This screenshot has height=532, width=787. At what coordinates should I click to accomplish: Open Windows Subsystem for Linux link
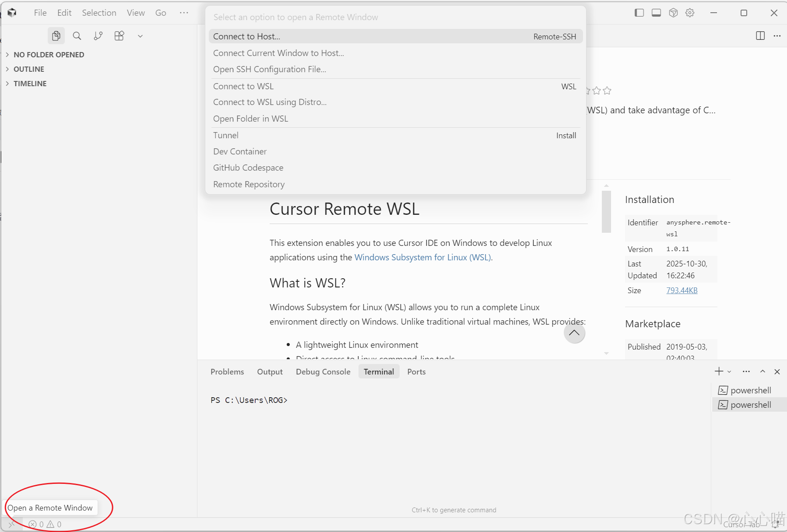[x=422, y=257]
